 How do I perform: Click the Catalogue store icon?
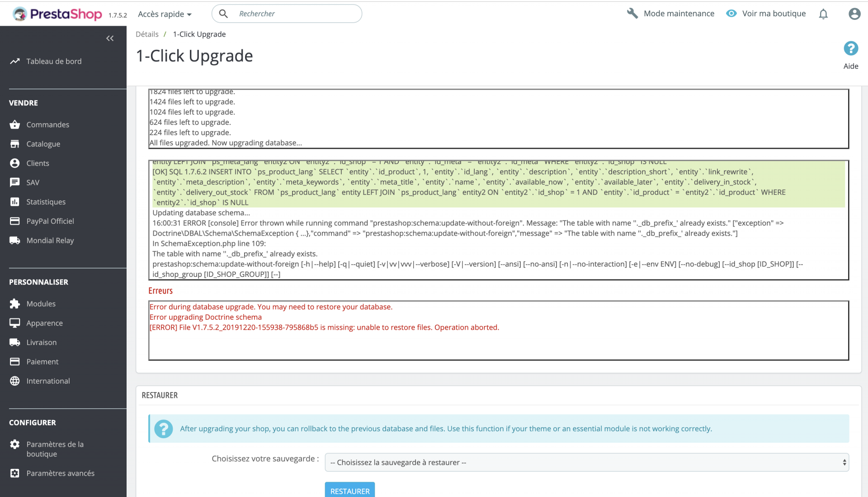coord(15,144)
